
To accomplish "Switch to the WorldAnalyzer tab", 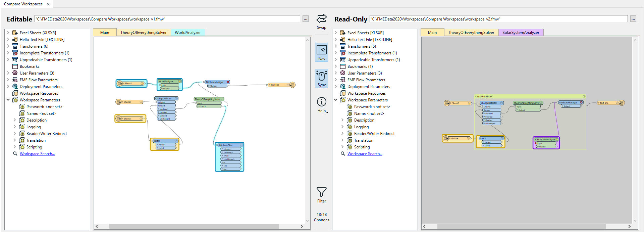I will click(x=188, y=33).
